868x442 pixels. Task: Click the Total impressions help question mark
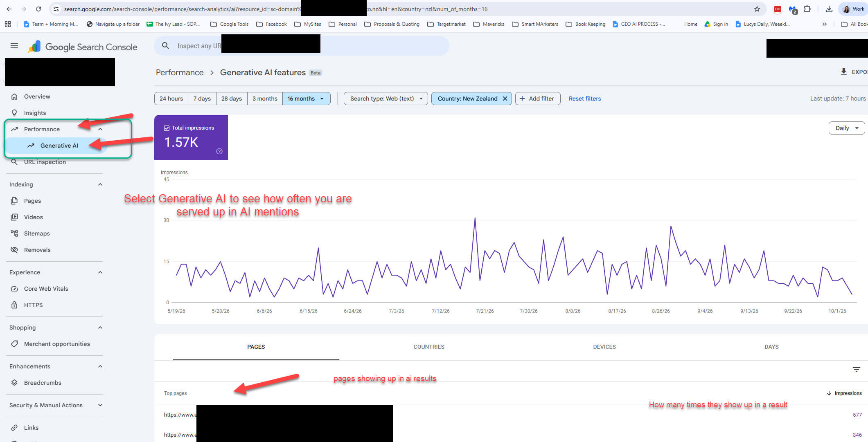(219, 151)
